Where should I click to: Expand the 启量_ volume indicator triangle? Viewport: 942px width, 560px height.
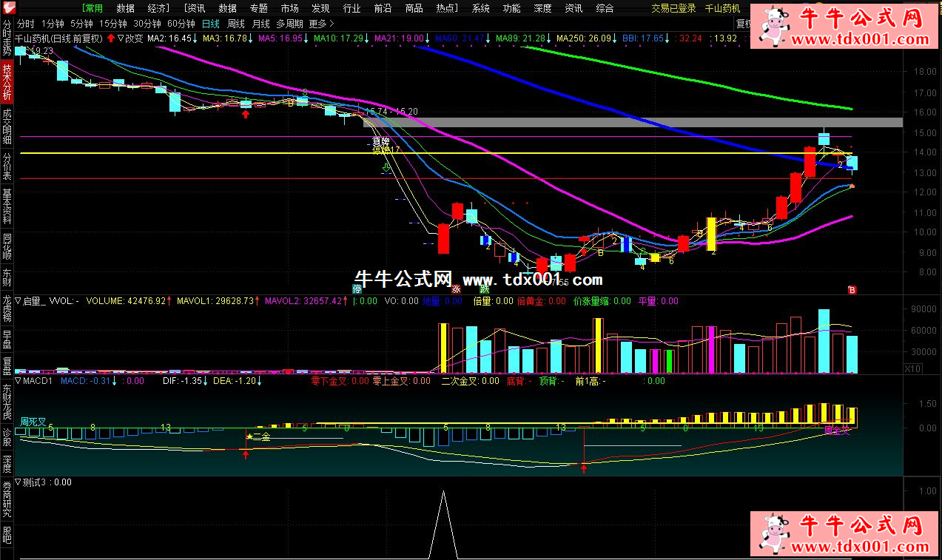click(x=18, y=301)
